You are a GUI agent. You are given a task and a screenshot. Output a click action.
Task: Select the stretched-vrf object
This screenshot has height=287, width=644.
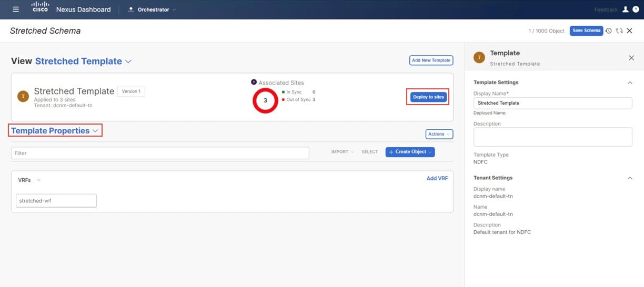[56, 201]
